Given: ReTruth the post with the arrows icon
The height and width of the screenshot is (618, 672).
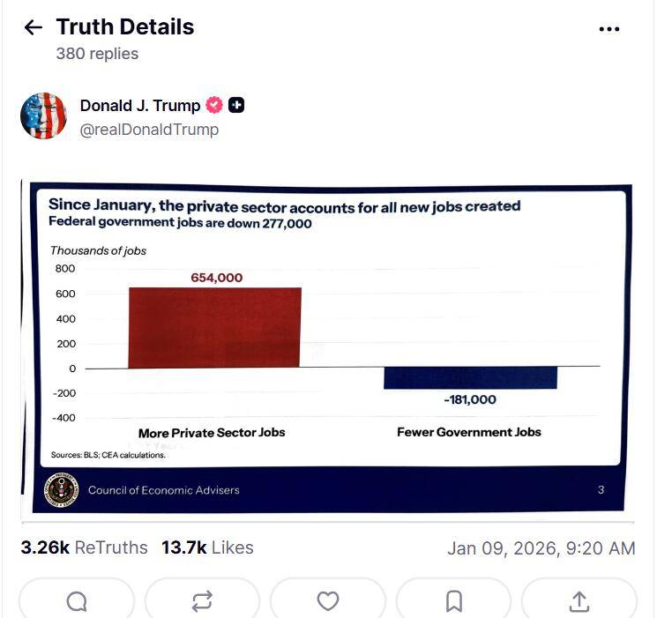Looking at the screenshot, I should (x=202, y=601).
